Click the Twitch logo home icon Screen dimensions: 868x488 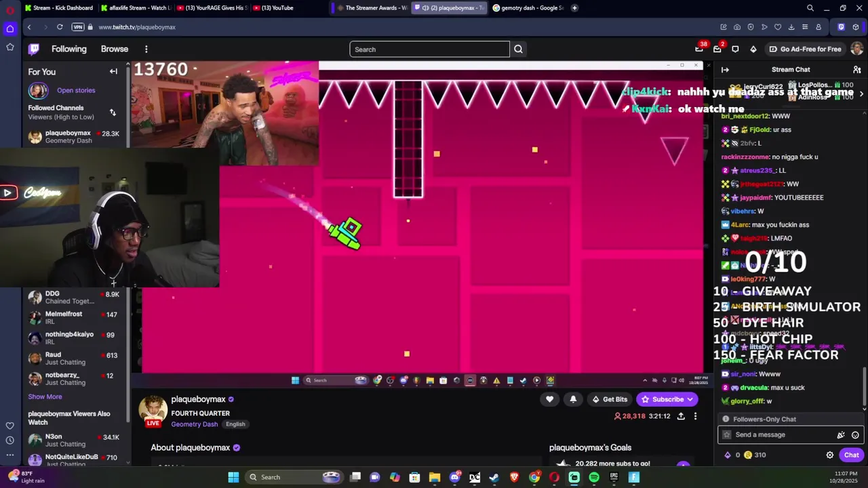(x=34, y=49)
